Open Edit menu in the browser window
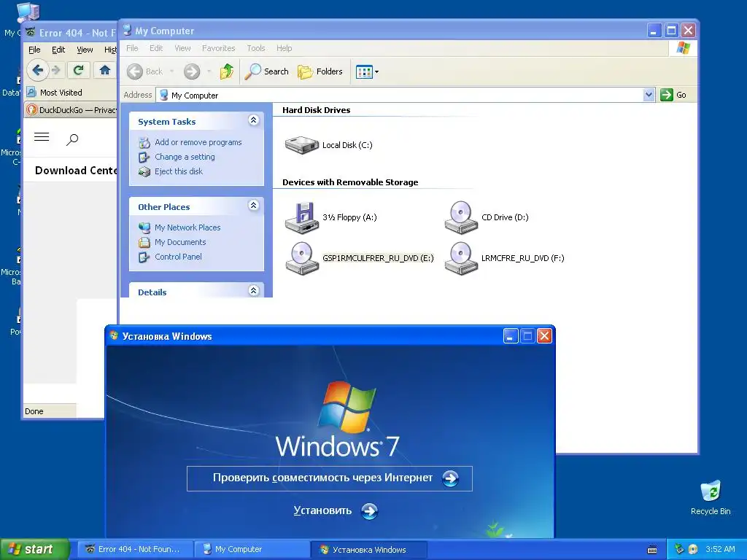This screenshot has width=747, height=560. point(58,50)
